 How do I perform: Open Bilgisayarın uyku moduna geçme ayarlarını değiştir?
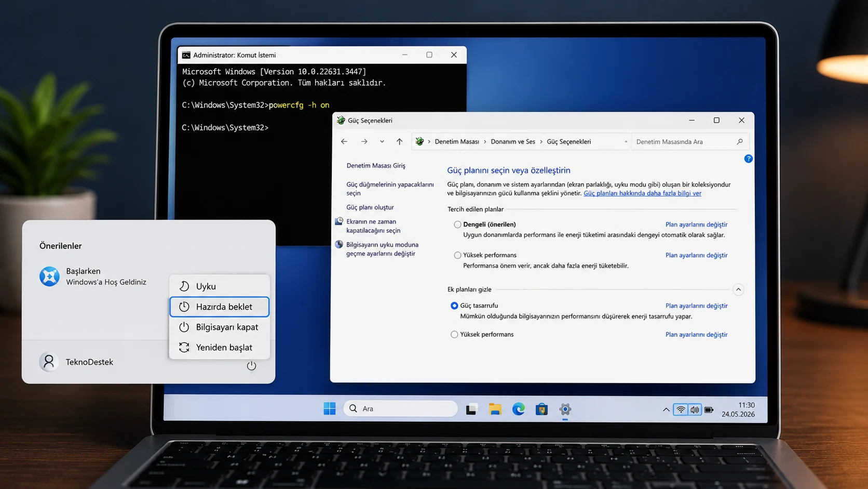[x=382, y=249]
